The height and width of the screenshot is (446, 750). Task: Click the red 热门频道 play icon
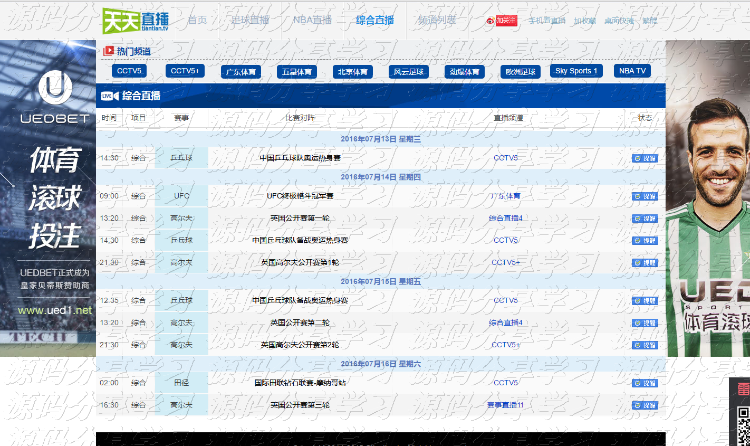[x=108, y=51]
